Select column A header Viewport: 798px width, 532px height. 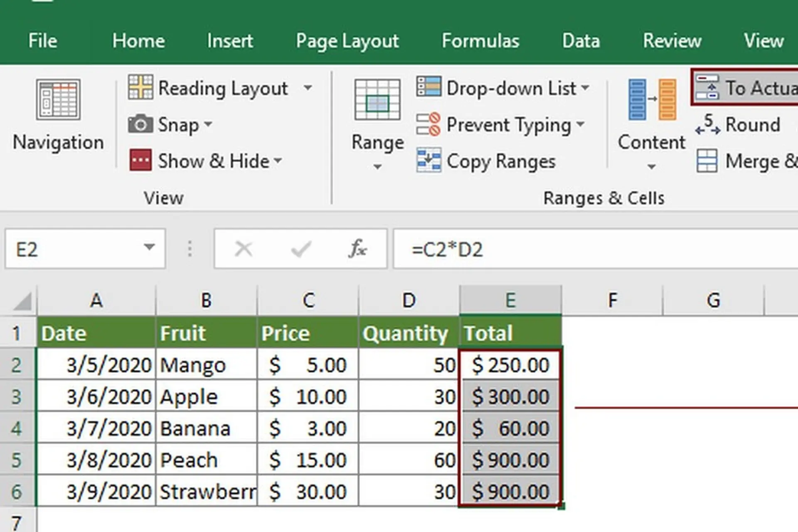(96, 300)
